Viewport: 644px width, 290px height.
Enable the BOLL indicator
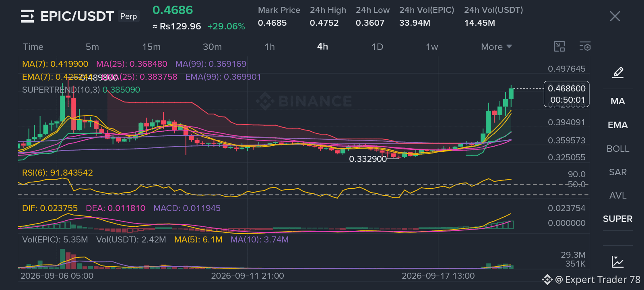[x=618, y=149]
